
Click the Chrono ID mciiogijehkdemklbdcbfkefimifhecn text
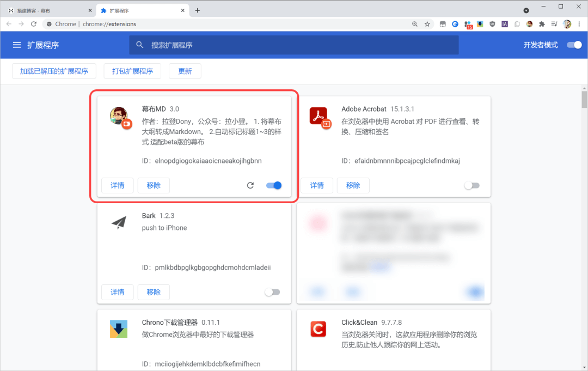pyautogui.click(x=207, y=364)
